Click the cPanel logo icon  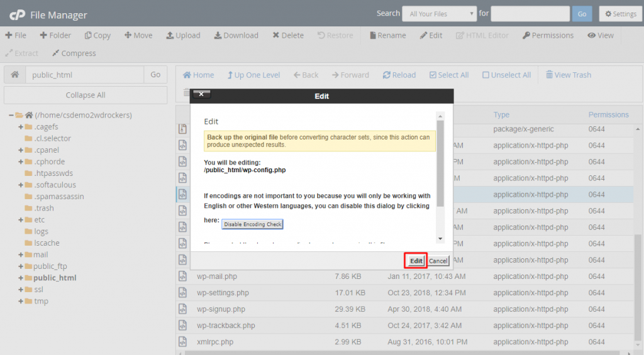pos(17,15)
